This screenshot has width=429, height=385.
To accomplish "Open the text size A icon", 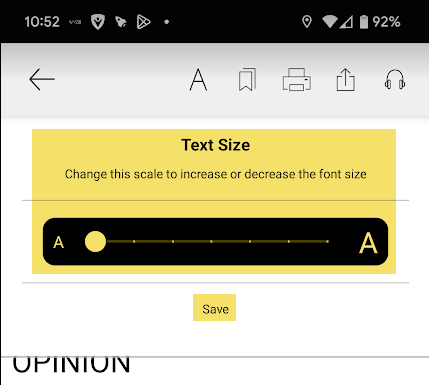I will [x=198, y=80].
